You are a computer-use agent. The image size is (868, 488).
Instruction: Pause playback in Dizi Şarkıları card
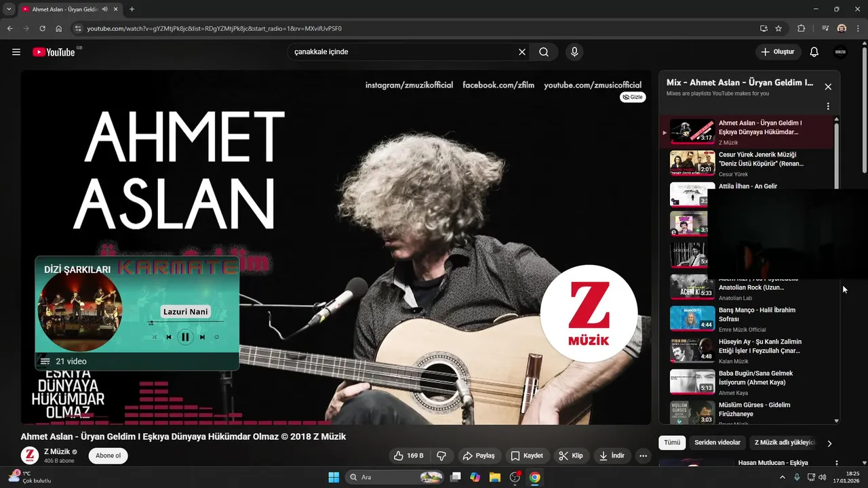click(x=185, y=337)
